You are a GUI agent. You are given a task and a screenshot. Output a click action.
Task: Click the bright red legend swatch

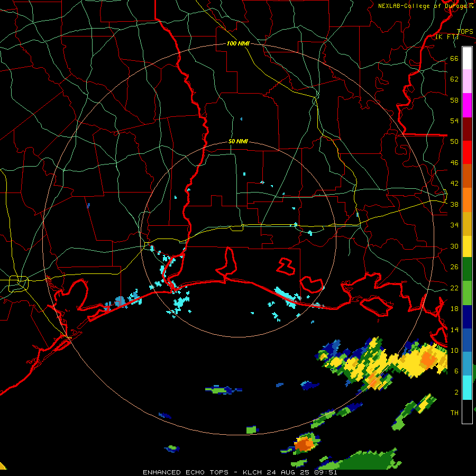click(x=467, y=153)
